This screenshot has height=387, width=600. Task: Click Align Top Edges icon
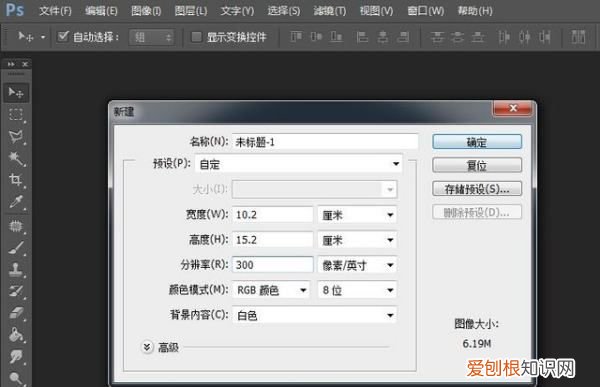click(296, 37)
